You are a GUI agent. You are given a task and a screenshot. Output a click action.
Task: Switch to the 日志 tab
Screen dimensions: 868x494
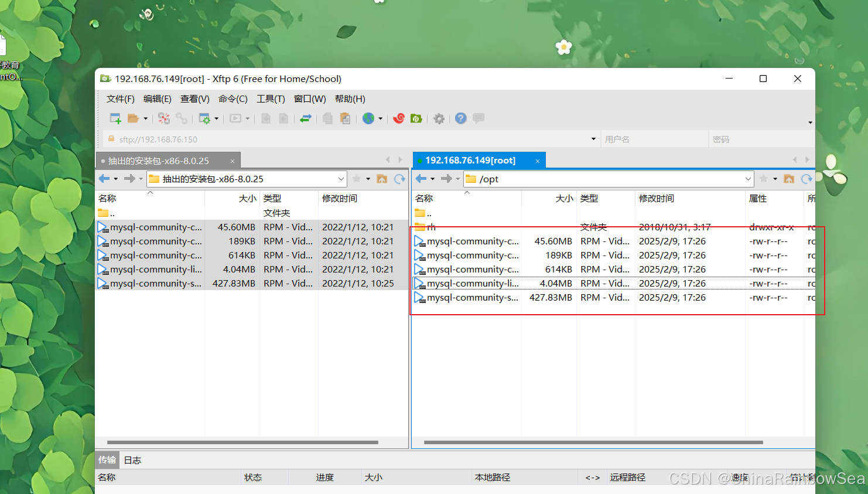132,460
